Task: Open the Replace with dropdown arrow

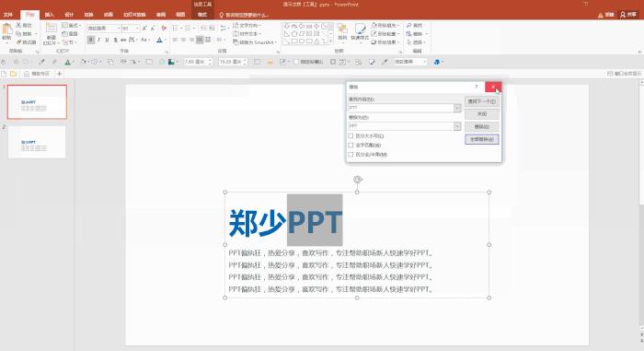Action: click(457, 126)
